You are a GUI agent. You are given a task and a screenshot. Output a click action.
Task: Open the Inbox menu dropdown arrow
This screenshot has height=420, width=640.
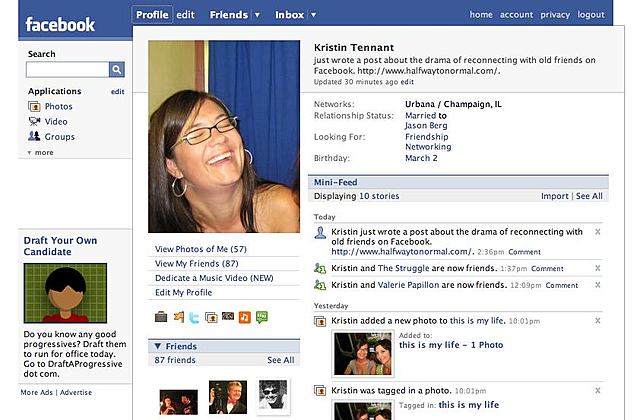pos(313,15)
